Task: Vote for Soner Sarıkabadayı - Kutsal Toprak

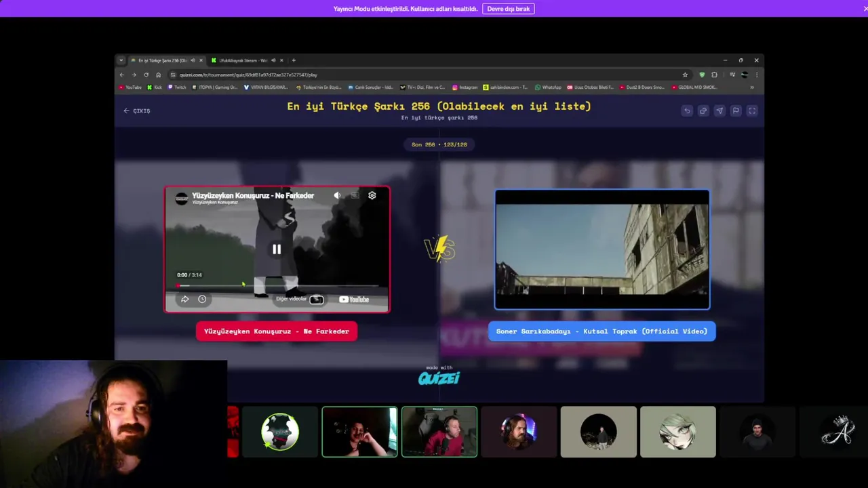Action: 601,331
